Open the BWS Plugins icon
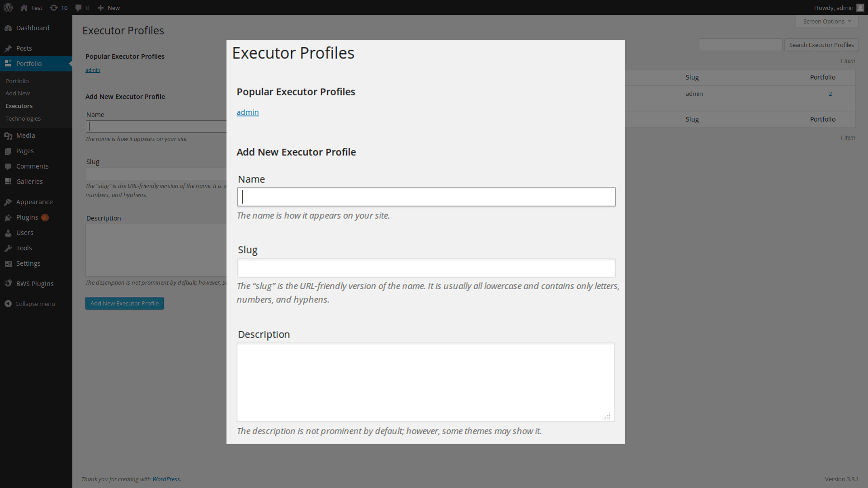Viewport: 868px width, 488px height. (x=8, y=284)
